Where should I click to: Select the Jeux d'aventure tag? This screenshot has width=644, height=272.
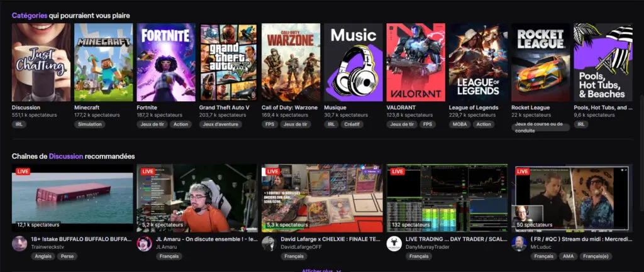pyautogui.click(x=221, y=124)
